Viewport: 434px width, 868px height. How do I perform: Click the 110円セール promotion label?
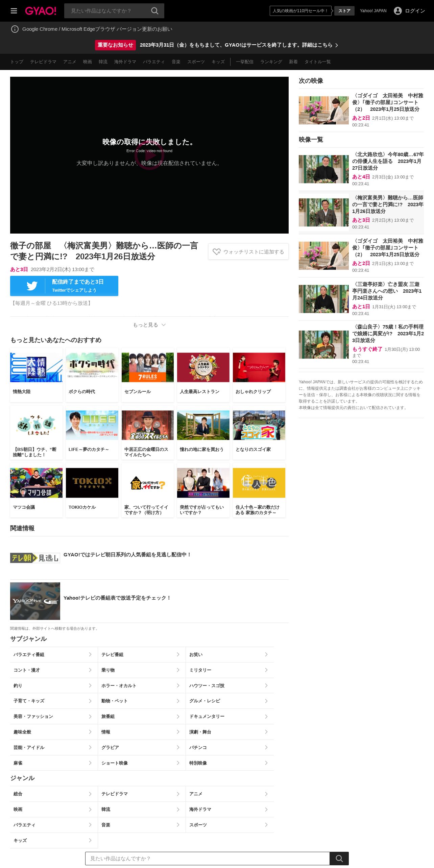300,11
